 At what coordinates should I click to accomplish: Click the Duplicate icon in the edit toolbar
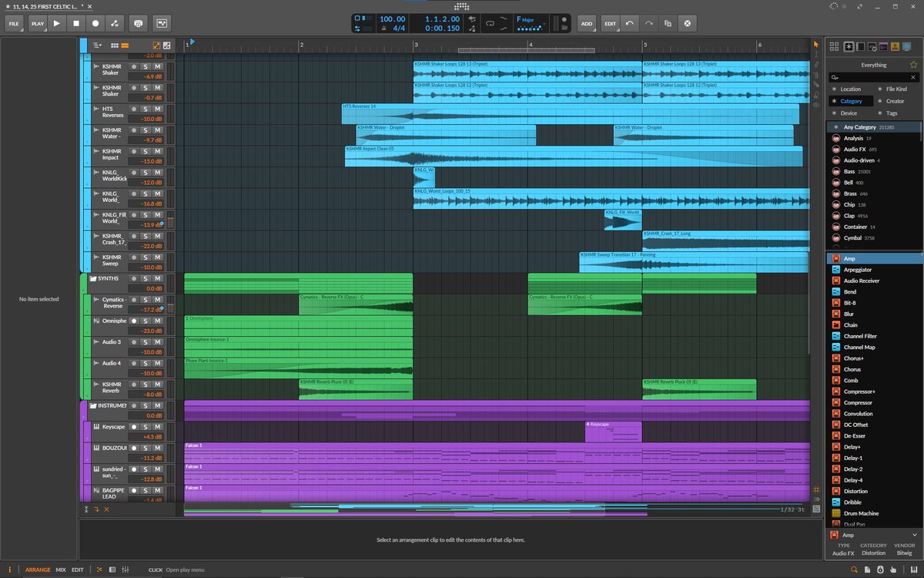click(668, 23)
